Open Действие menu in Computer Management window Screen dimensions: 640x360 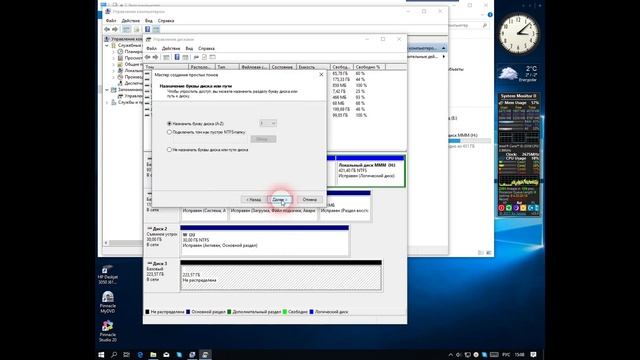pyautogui.click(x=131, y=20)
